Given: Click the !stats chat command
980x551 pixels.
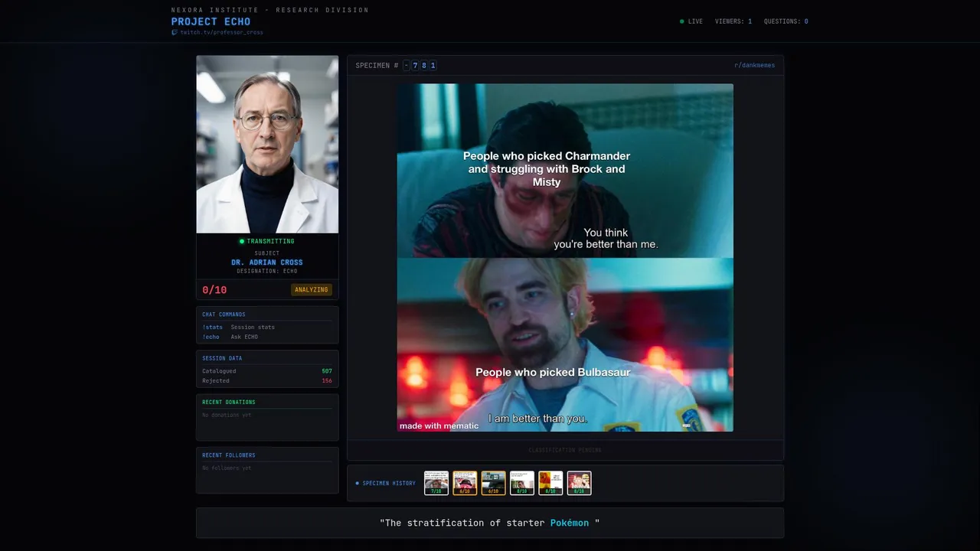Looking at the screenshot, I should pos(212,327).
